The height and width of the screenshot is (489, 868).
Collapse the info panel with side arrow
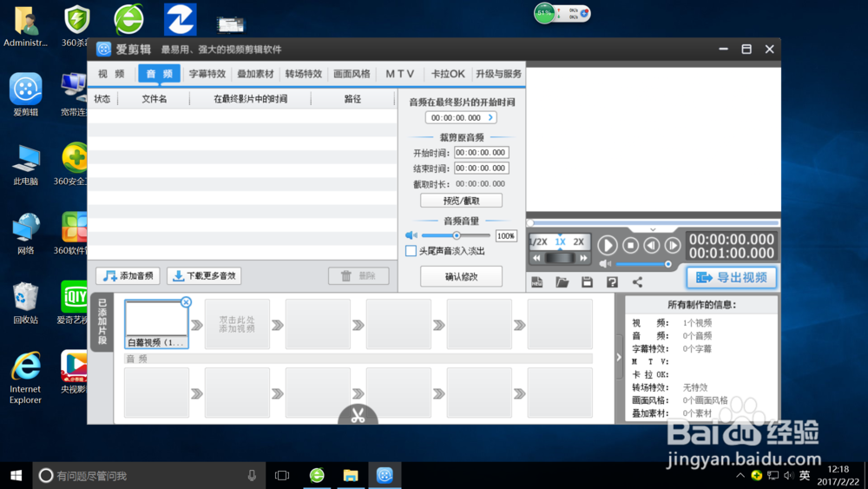[x=619, y=358]
